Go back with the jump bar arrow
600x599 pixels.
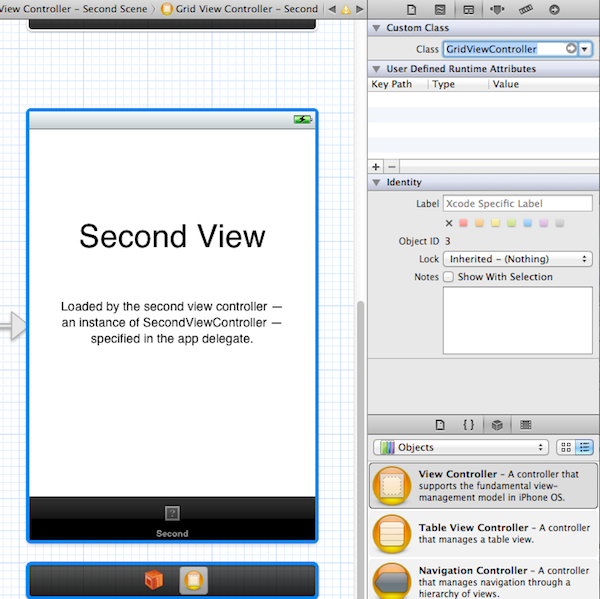pos(332,9)
